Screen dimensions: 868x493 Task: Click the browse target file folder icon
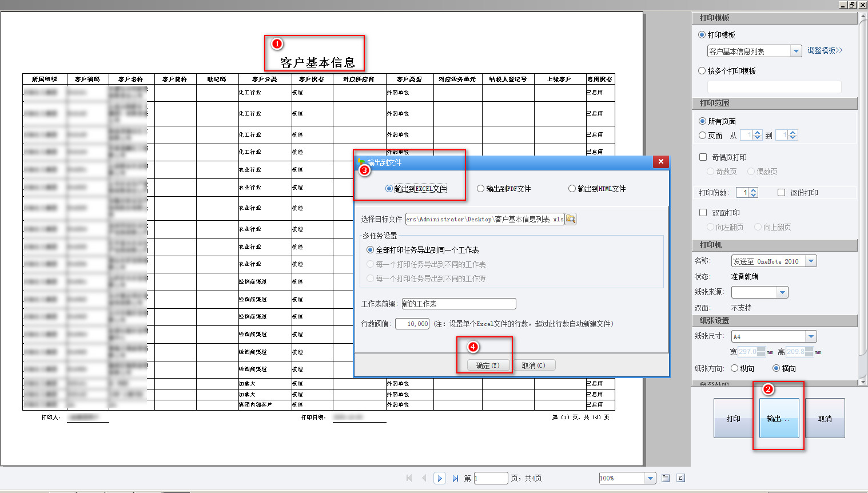[x=571, y=219]
